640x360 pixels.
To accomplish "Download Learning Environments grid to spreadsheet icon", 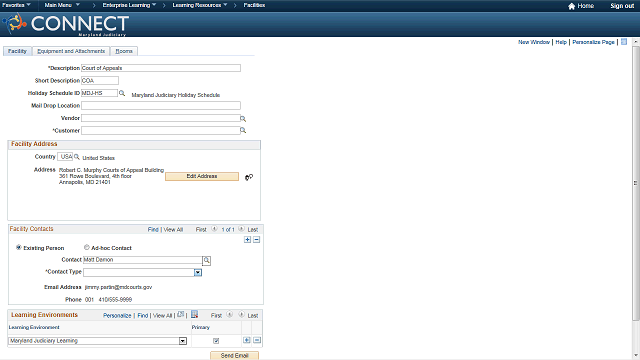I will [194, 314].
